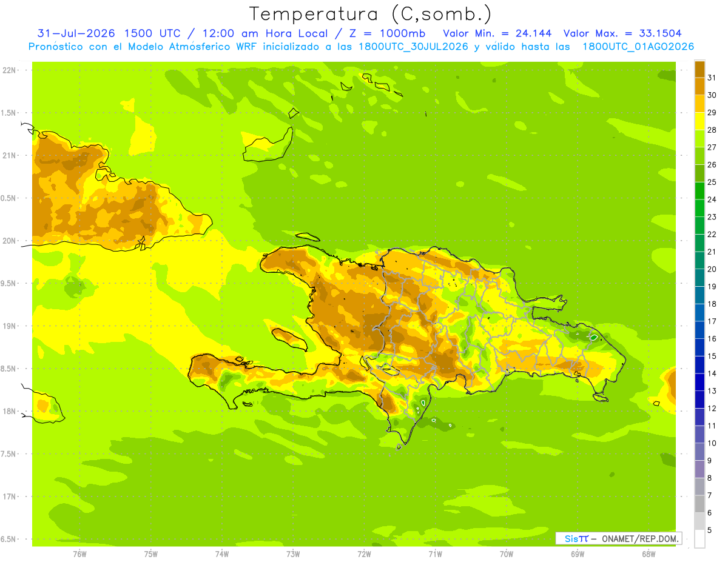728x562 pixels.
Task: Click the initialization time "1800UTC_30JUL2026"
Action: pyautogui.click(x=413, y=47)
